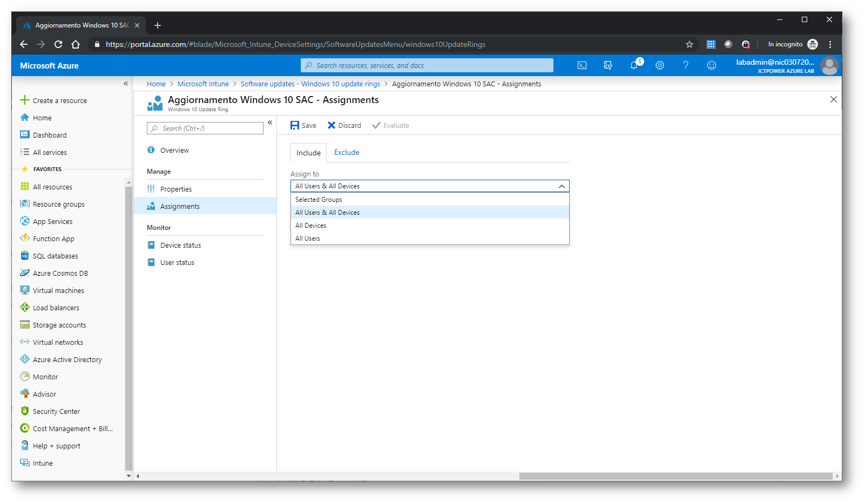Click the horizontal scrollbar thumb
The width and height of the screenshot is (865, 504).
[676, 476]
